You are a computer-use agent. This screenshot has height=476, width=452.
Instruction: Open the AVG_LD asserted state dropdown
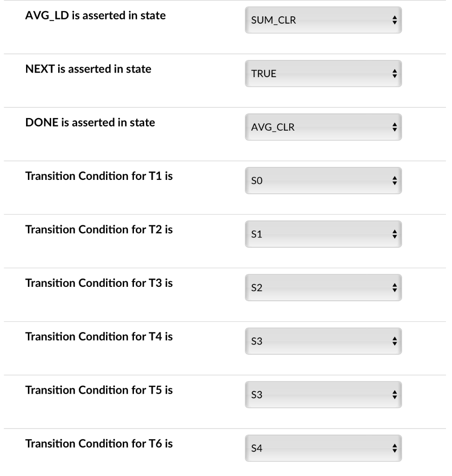tap(323, 20)
